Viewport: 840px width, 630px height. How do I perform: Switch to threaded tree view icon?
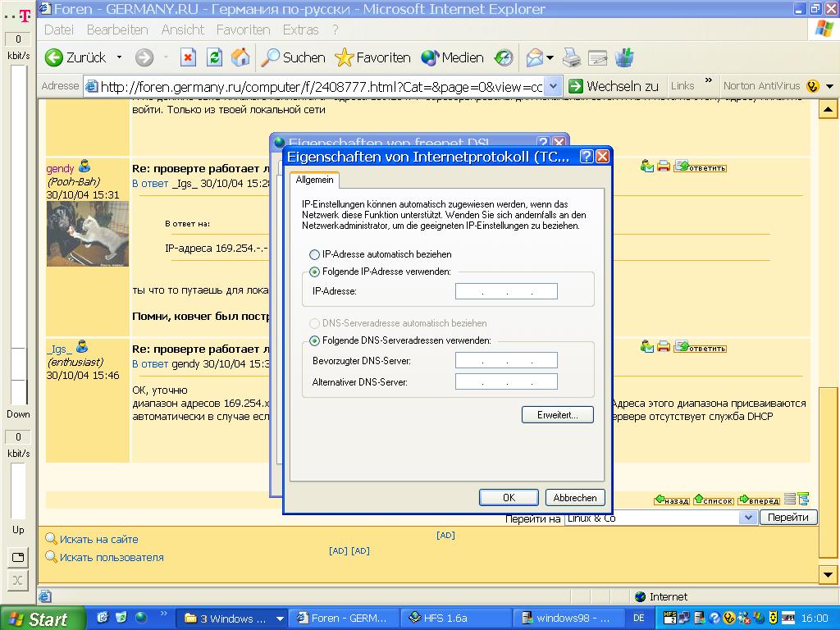click(803, 500)
